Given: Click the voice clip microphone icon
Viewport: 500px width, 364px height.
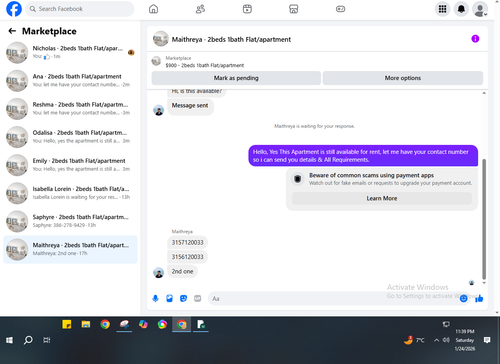Looking at the screenshot, I should pyautogui.click(x=155, y=298).
